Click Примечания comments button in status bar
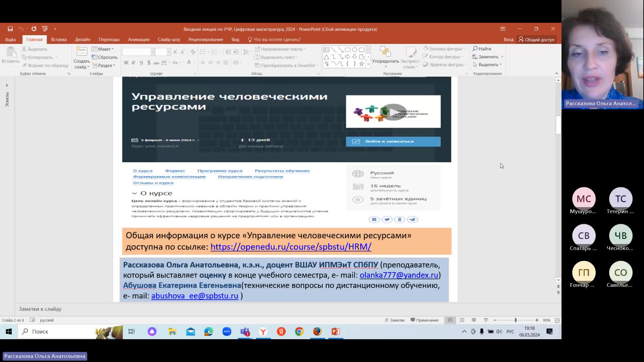The image size is (644, 362). point(424,320)
